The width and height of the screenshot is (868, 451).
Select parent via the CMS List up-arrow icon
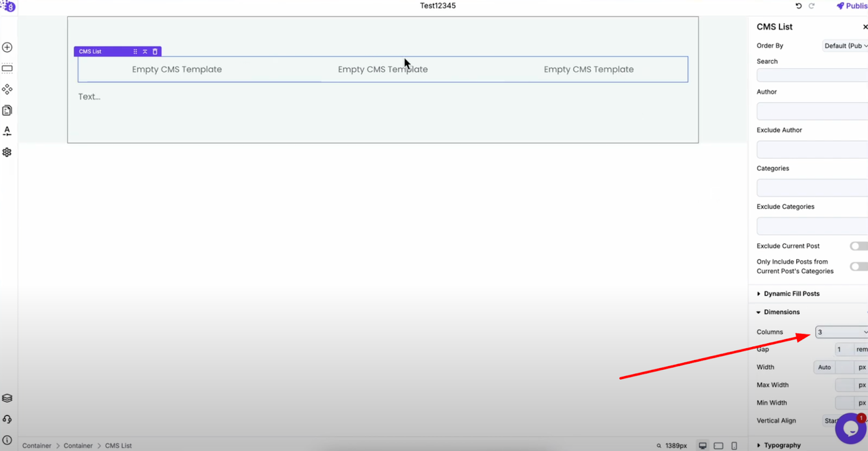[145, 51]
